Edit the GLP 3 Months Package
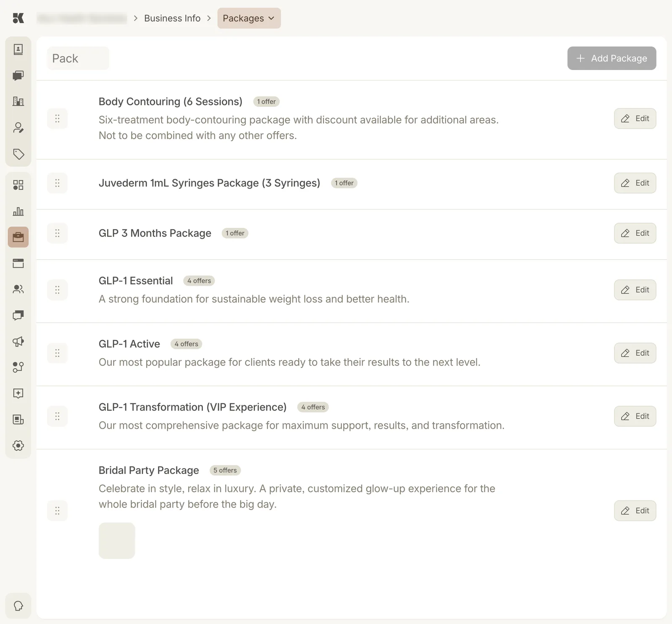 pos(635,233)
